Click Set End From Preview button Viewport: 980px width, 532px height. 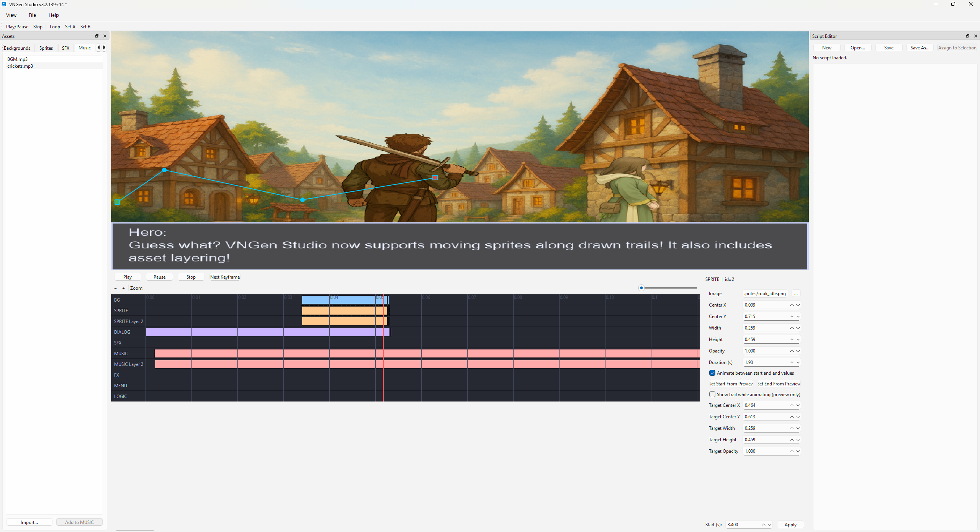point(779,384)
